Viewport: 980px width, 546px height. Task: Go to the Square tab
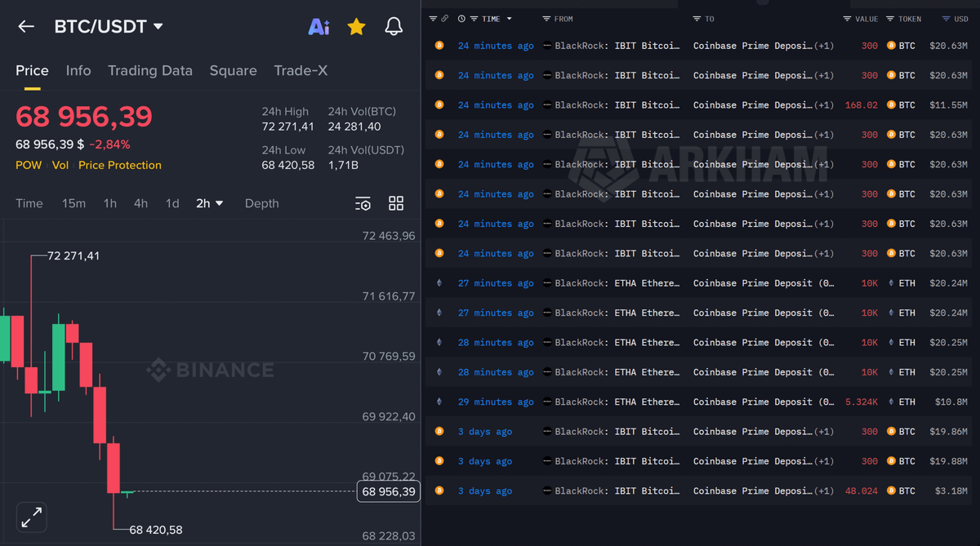point(233,71)
